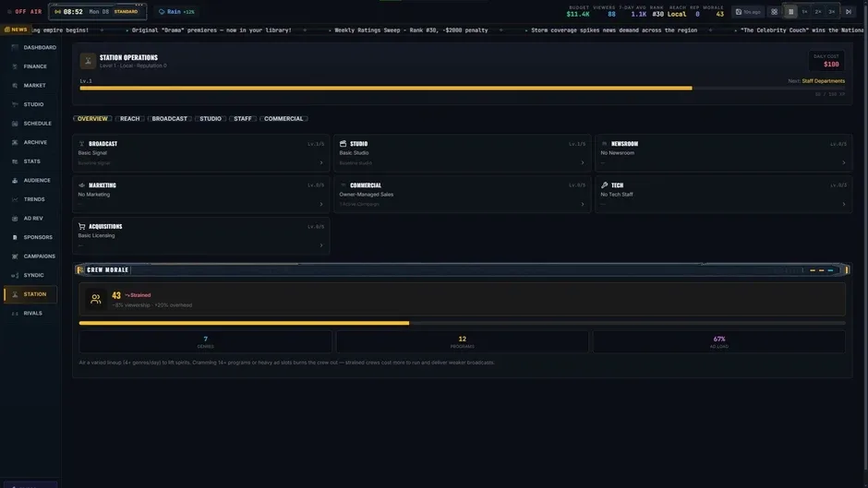The height and width of the screenshot is (488, 868).
Task: Pause the game with the pause button
Action: click(790, 12)
